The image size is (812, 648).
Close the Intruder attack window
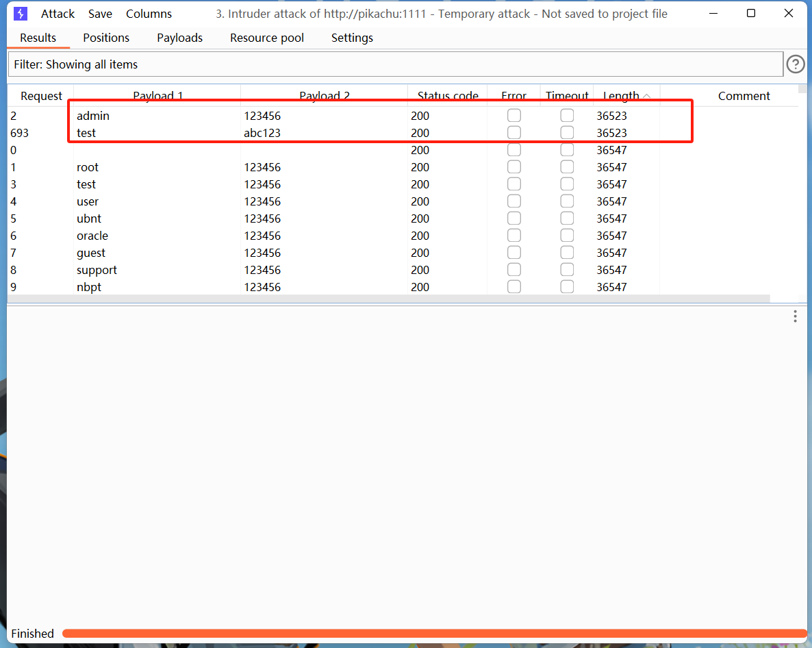pos(789,14)
